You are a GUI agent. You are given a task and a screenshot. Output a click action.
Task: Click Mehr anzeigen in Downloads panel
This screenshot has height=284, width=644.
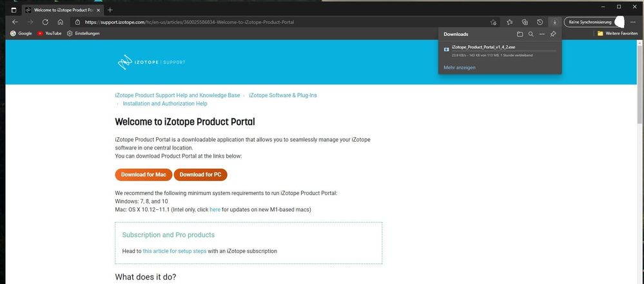click(460, 68)
